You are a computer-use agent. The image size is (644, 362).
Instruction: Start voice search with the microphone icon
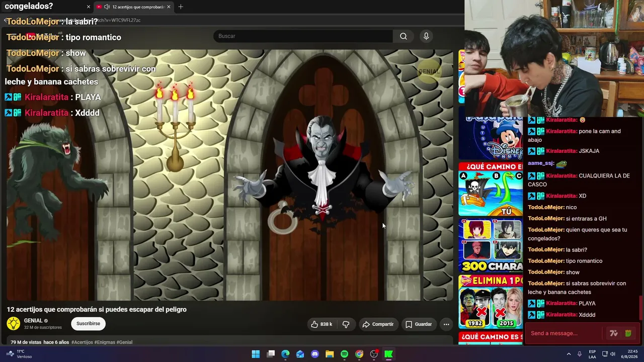pyautogui.click(x=426, y=36)
